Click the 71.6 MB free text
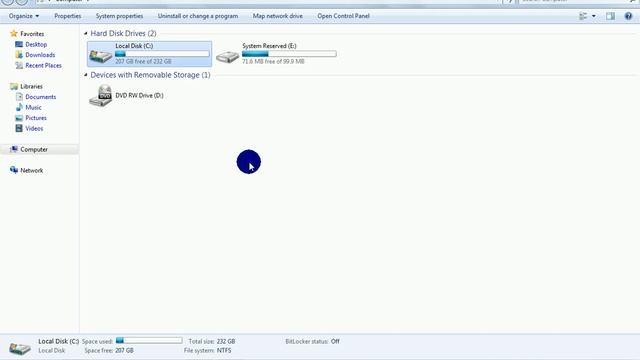 coord(273,62)
